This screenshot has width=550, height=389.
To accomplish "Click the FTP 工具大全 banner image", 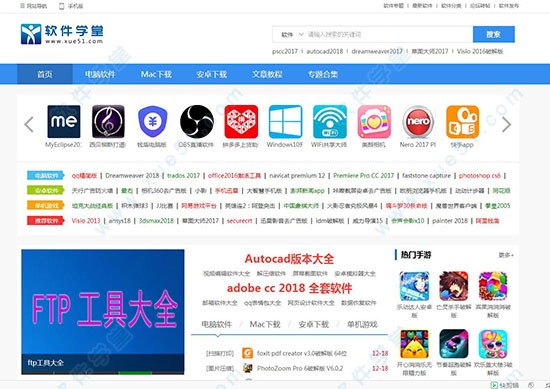I will coord(103,311).
